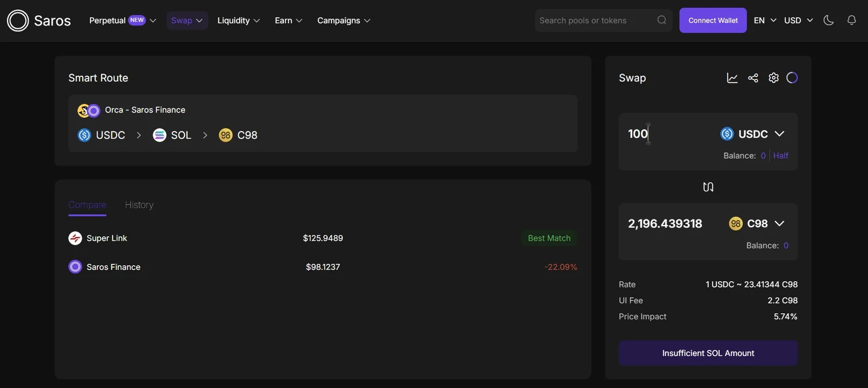Click the Saros brand name
The height and width of the screenshot is (388, 868).
[x=52, y=21]
